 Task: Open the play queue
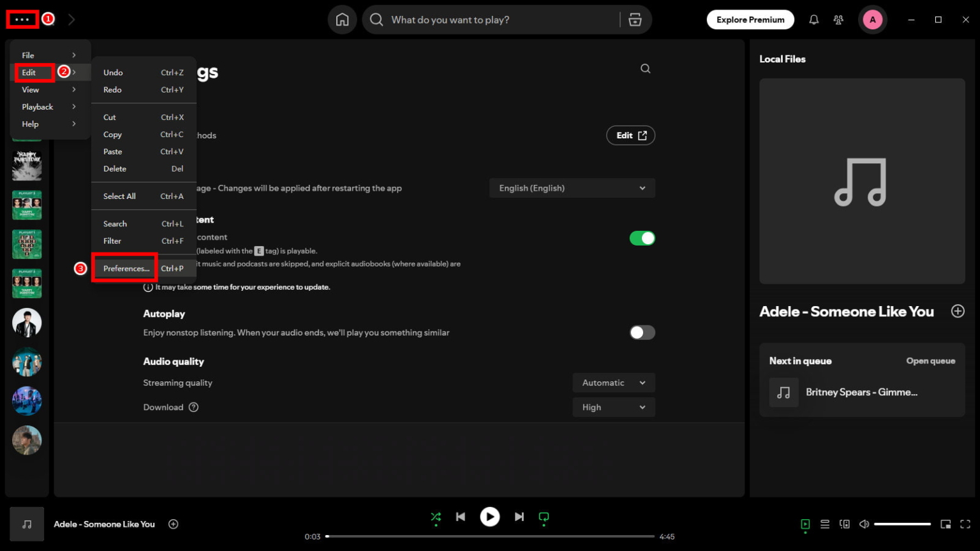pyautogui.click(x=824, y=524)
